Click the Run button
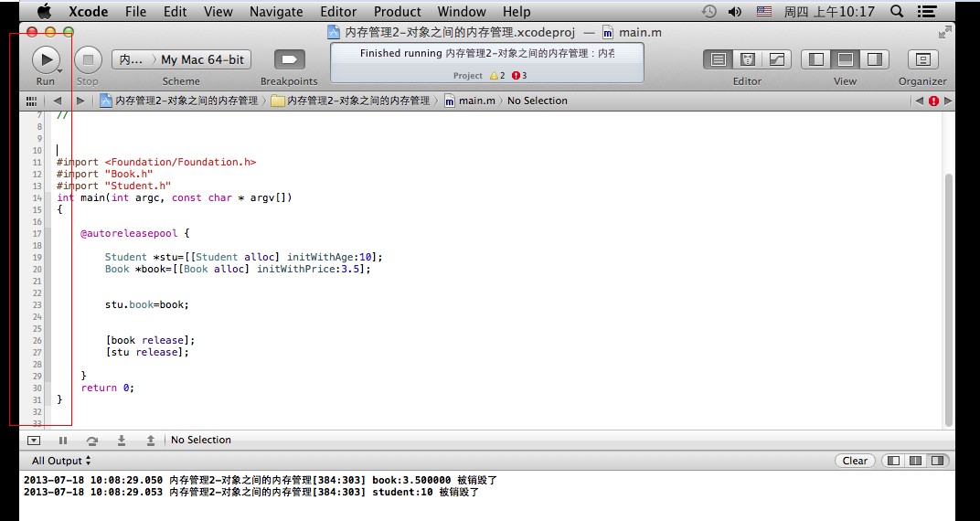 tap(46, 59)
